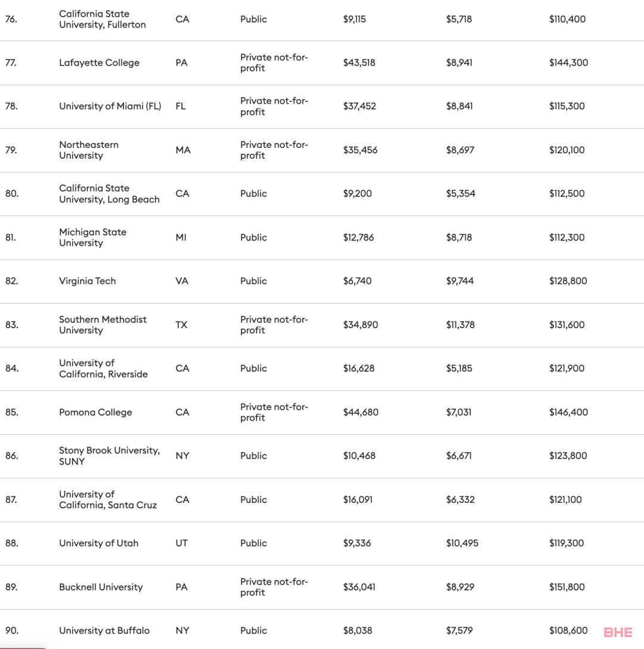
Task: Click University of California, Riverside
Action: (x=104, y=369)
